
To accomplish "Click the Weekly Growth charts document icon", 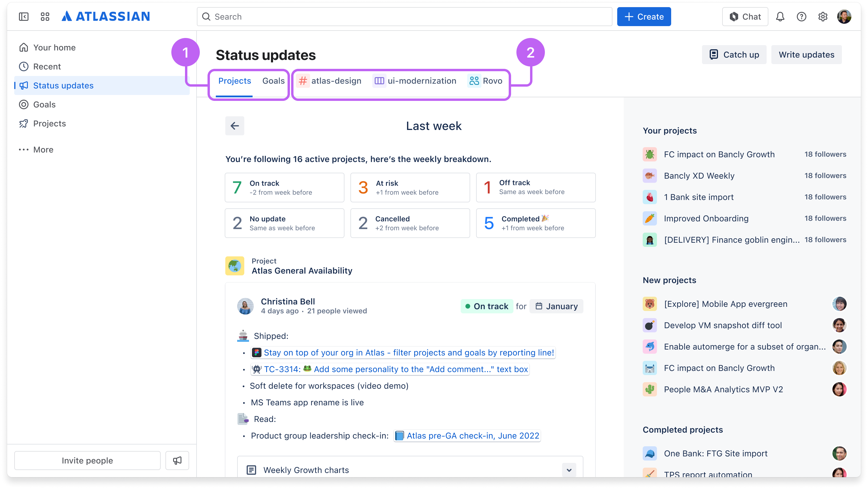I will click(x=251, y=470).
